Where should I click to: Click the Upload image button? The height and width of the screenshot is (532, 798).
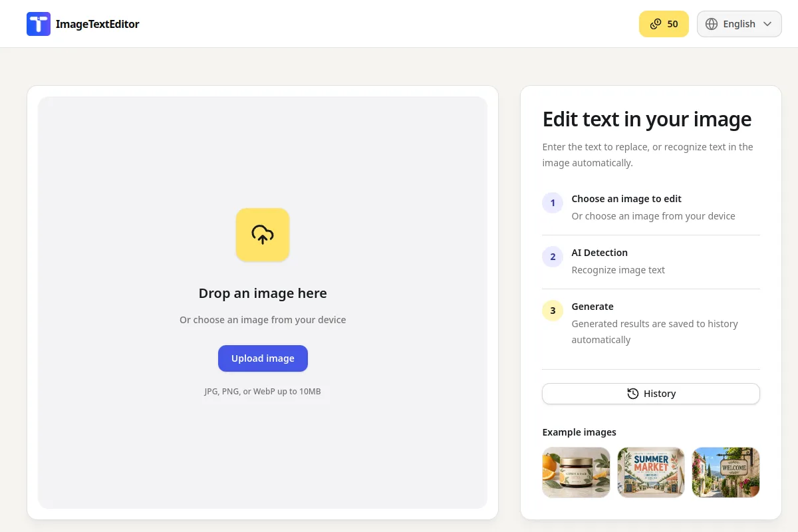pos(263,358)
